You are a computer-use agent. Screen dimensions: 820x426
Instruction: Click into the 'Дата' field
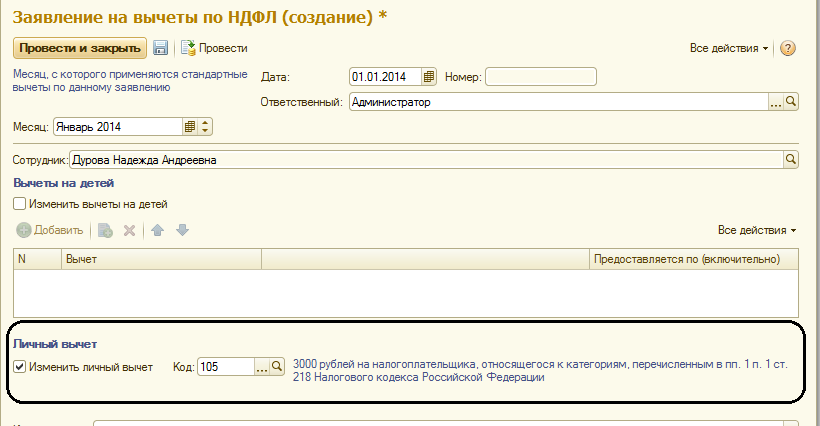pyautogui.click(x=385, y=77)
